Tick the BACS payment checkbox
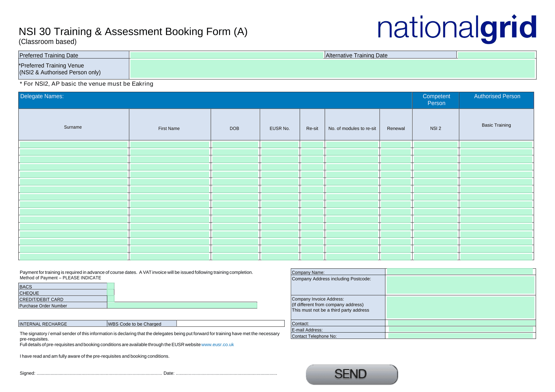The image size is (555, 392). tap(111, 286)
